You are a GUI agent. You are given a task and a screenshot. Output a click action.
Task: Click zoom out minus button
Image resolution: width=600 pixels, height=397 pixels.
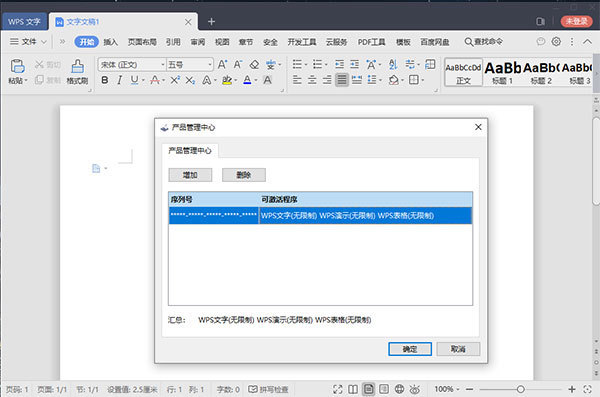point(470,389)
